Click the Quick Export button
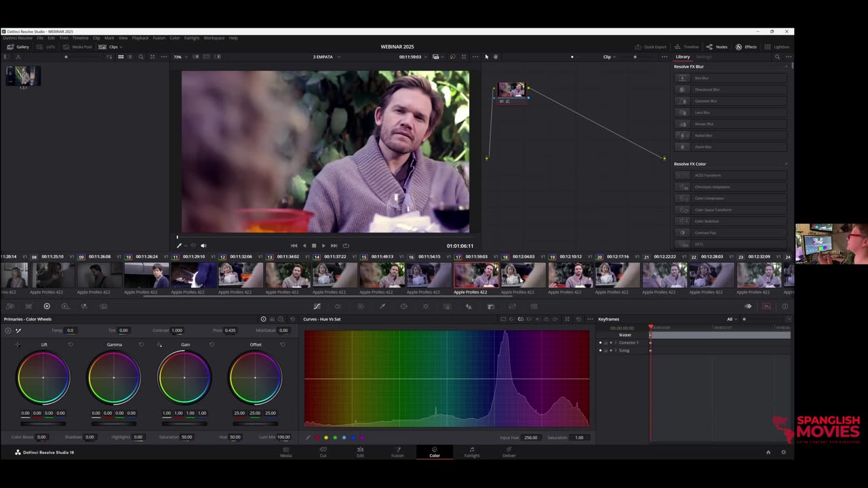 tap(651, 47)
